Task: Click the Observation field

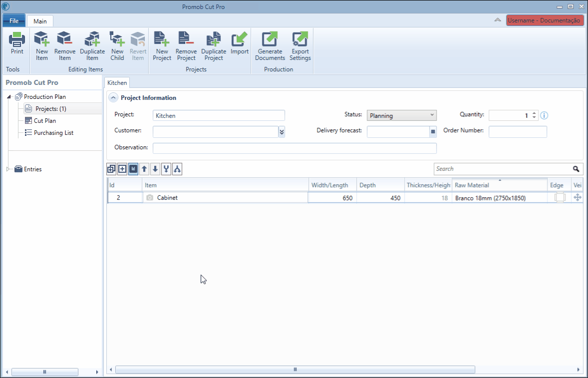Action: [295, 148]
